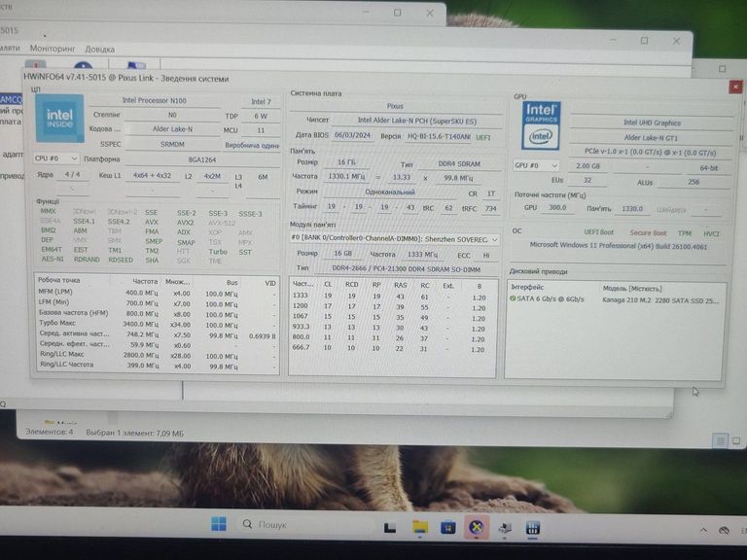Click the Pixus motherboard name field

pyautogui.click(x=395, y=106)
